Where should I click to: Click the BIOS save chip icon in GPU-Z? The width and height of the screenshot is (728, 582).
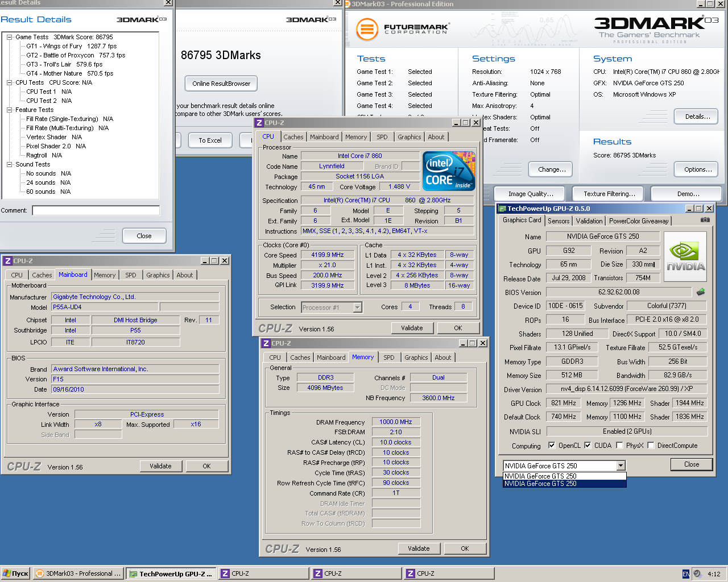[701, 292]
